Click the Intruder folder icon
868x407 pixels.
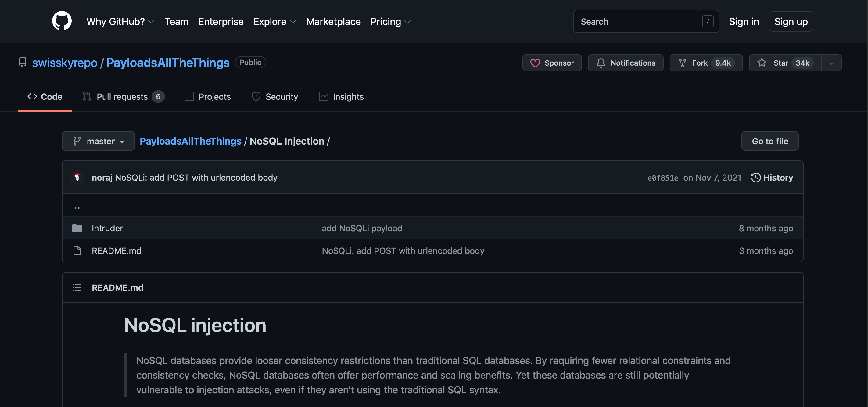pyautogui.click(x=77, y=228)
